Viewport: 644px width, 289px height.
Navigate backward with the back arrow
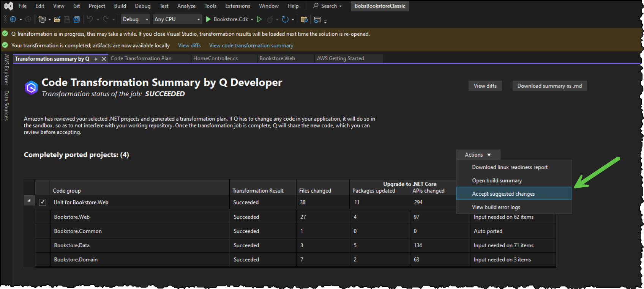tap(13, 19)
